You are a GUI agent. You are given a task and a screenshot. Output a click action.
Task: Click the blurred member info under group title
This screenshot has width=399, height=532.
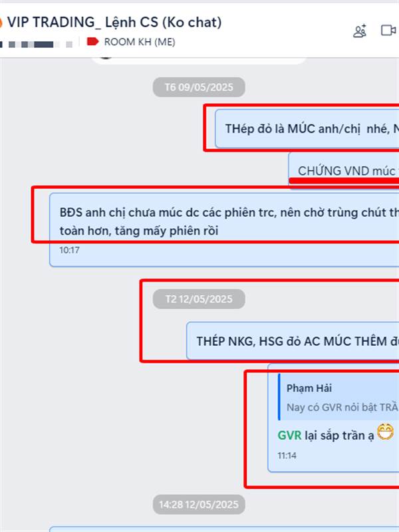pos(37,45)
